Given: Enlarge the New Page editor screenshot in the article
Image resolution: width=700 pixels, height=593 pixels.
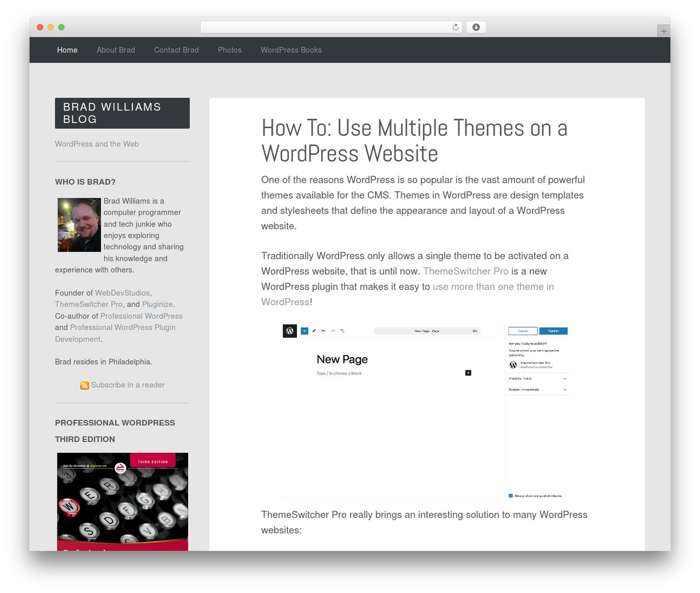Looking at the screenshot, I should tap(427, 411).
